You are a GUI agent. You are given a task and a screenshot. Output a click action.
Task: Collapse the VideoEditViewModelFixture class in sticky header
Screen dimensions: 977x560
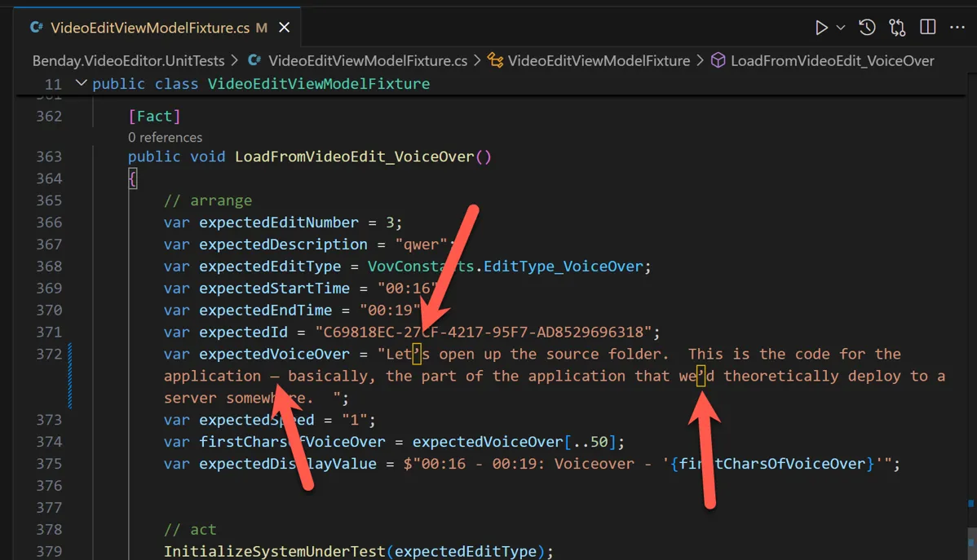point(81,83)
